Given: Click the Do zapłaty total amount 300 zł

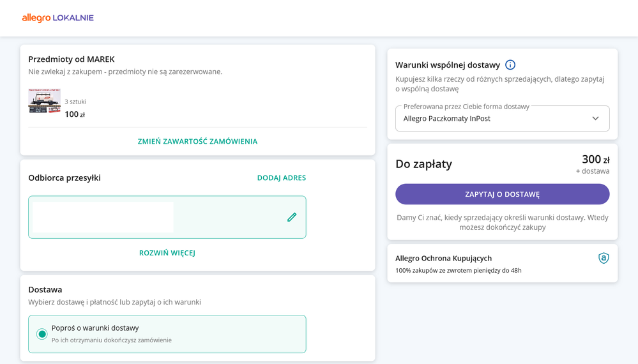Looking at the screenshot, I should coord(596,159).
